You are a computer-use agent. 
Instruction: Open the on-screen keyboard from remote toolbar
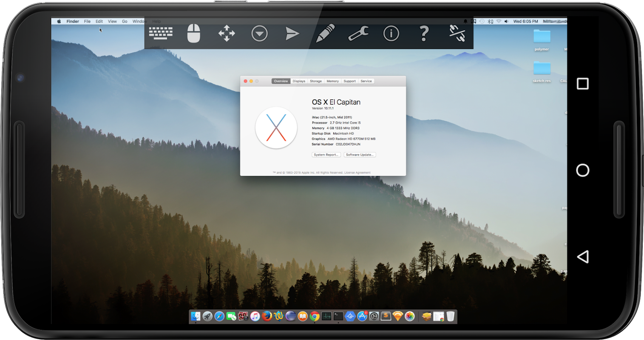(x=161, y=33)
